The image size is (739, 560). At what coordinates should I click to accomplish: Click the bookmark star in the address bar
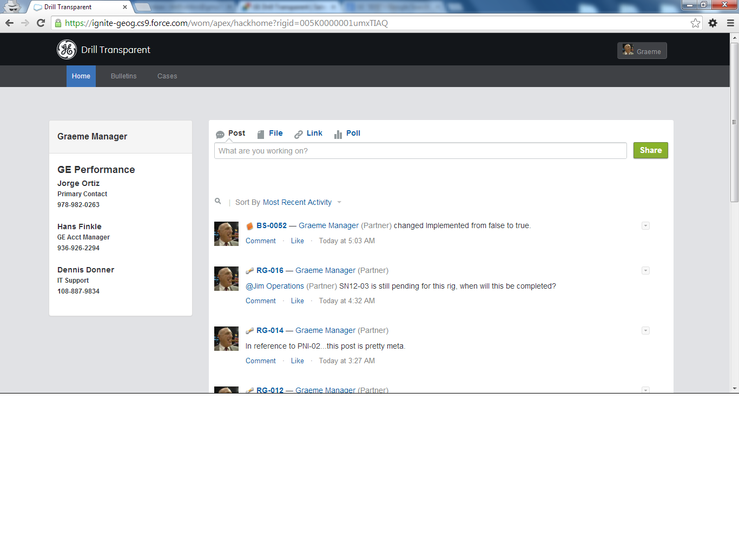pyautogui.click(x=696, y=23)
